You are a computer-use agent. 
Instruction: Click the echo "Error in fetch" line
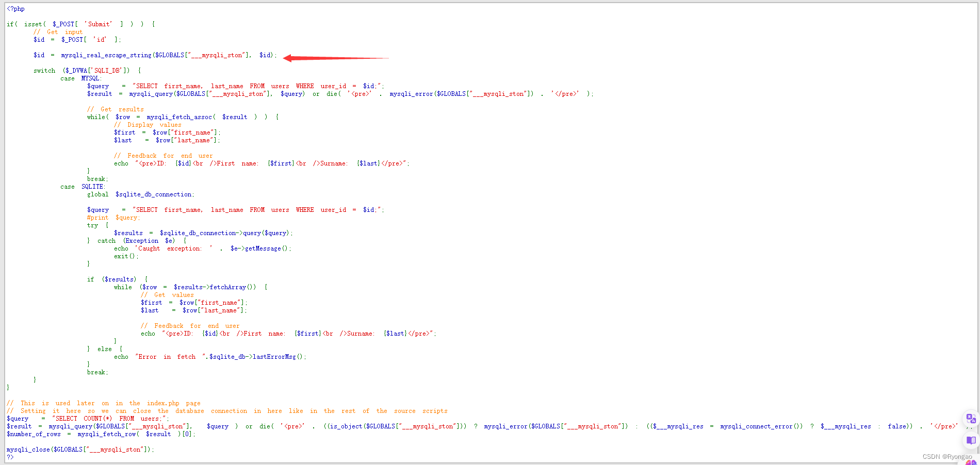[x=210, y=357]
